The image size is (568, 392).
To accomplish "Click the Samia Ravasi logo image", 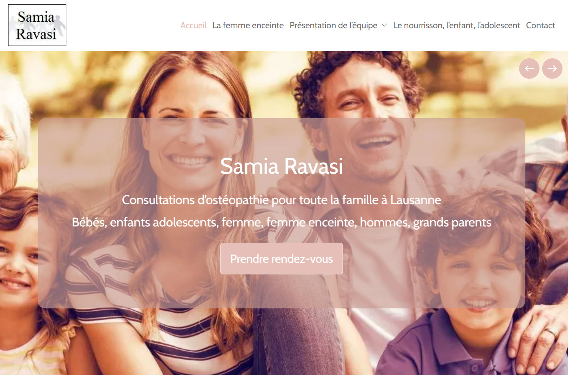I will coord(37,25).
